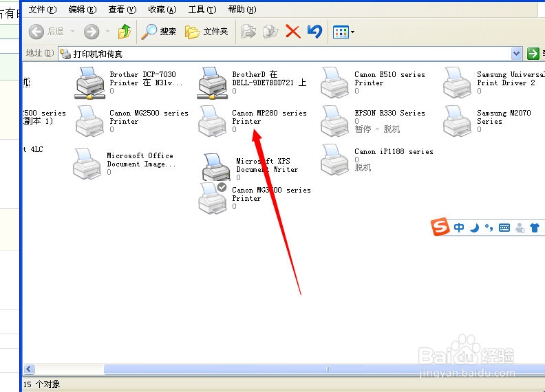545x392 pixels.
Task: Click the 'Canon MG2500 series Printer' label
Action: pyautogui.click(x=149, y=117)
